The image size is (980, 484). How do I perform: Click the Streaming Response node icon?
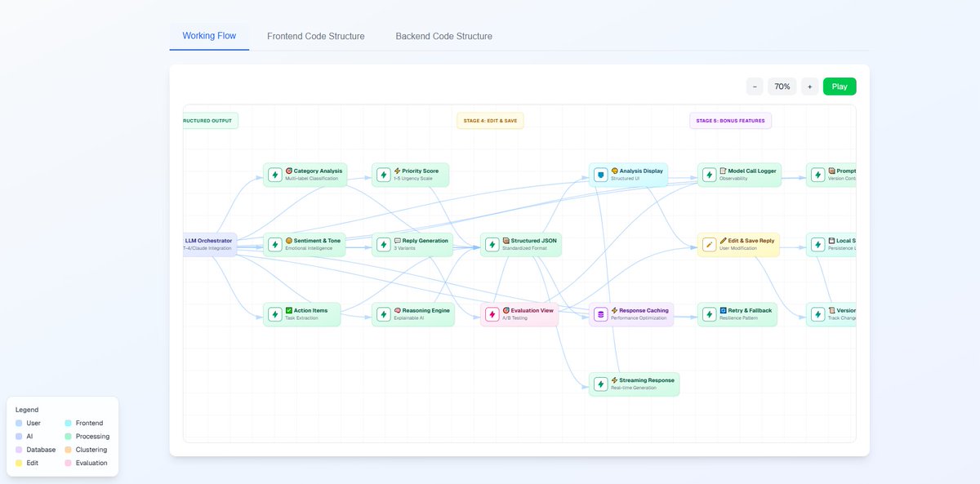tap(600, 384)
